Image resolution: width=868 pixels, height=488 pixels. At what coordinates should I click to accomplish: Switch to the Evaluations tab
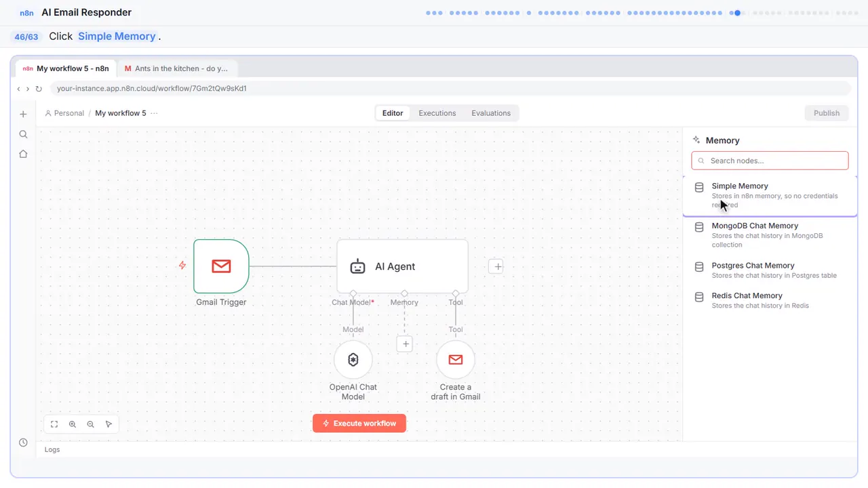coord(491,113)
